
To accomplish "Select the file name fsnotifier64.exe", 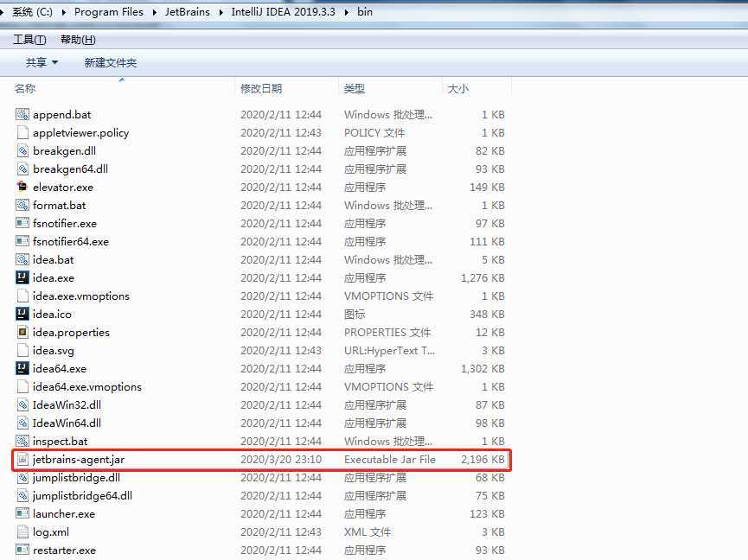I will tap(71, 242).
